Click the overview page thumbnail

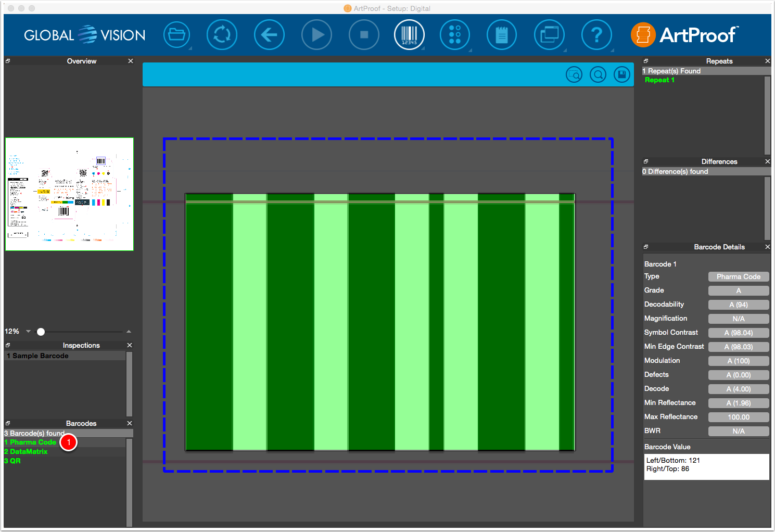pyautogui.click(x=69, y=194)
